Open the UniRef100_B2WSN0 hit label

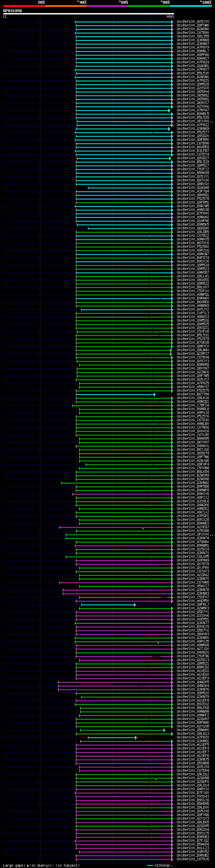(x=193, y=29)
